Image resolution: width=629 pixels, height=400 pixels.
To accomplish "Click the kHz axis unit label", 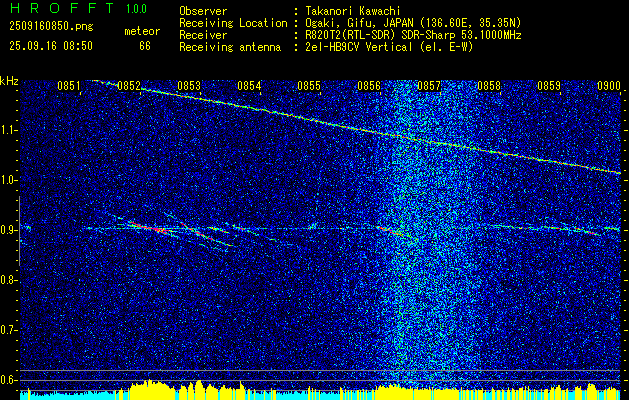I will pyautogui.click(x=9, y=81).
